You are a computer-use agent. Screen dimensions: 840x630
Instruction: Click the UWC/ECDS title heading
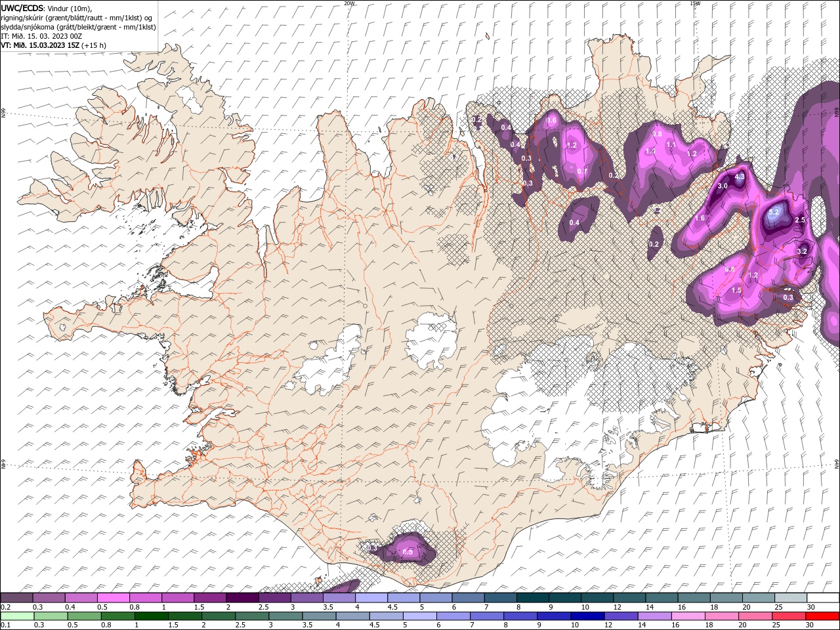click(x=21, y=7)
